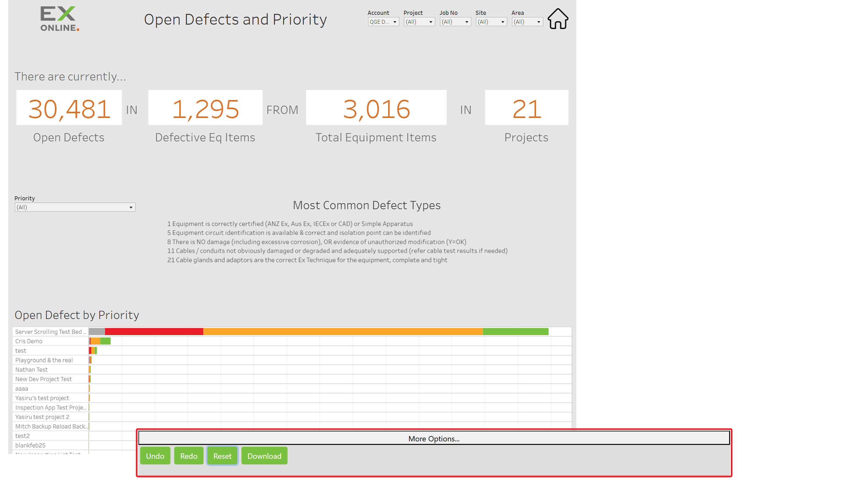
Task: Click the gray segment of Server Scrolling bar
Action: pos(97,332)
